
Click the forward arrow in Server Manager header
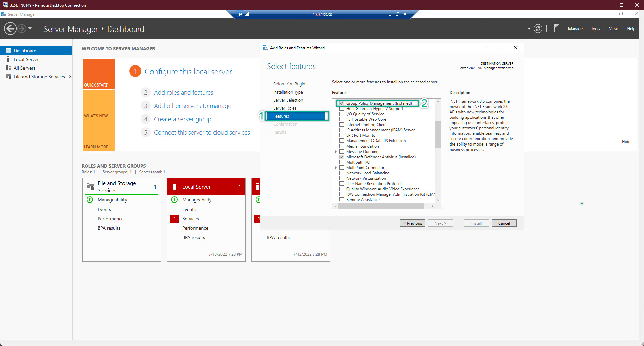coord(22,29)
